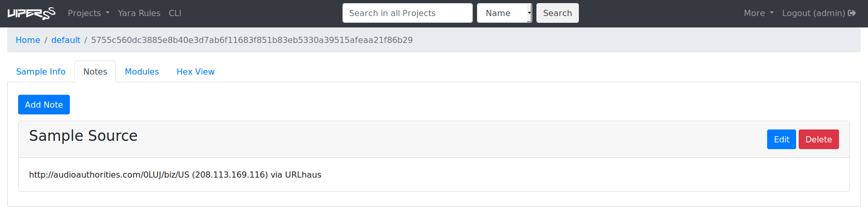868x218 pixels.
Task: Click the Viper logo icon
Action: 32,13
